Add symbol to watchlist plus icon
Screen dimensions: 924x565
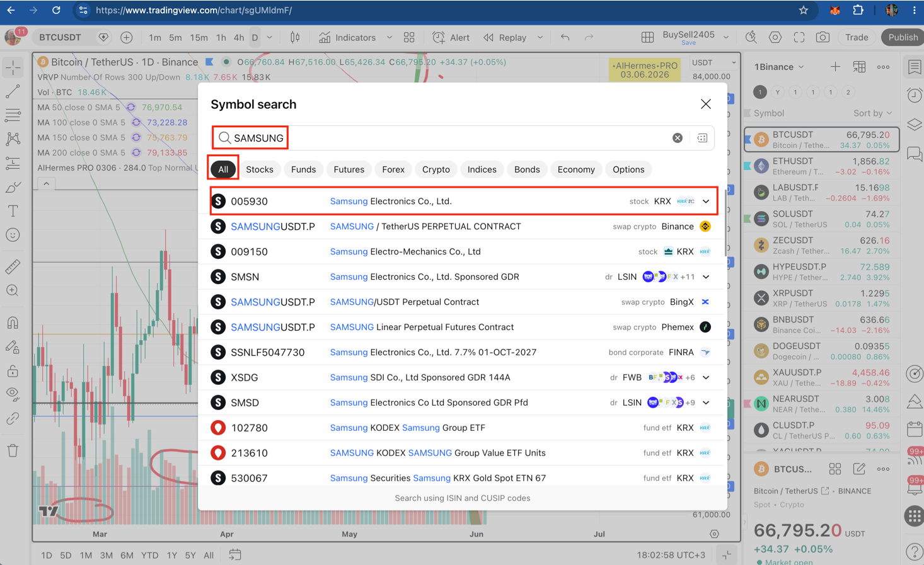[835, 67]
